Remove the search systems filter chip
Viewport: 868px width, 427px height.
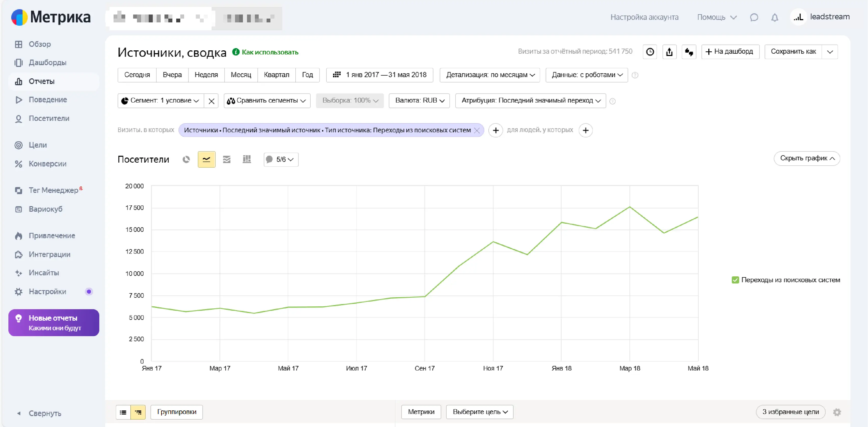[x=477, y=130]
